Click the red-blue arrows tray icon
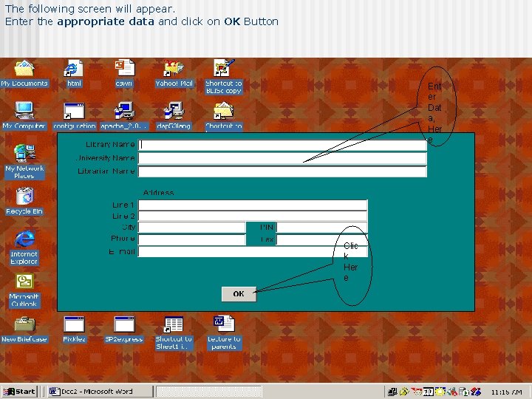The height and width of the screenshot is (399, 532). pyautogui.click(x=476, y=392)
